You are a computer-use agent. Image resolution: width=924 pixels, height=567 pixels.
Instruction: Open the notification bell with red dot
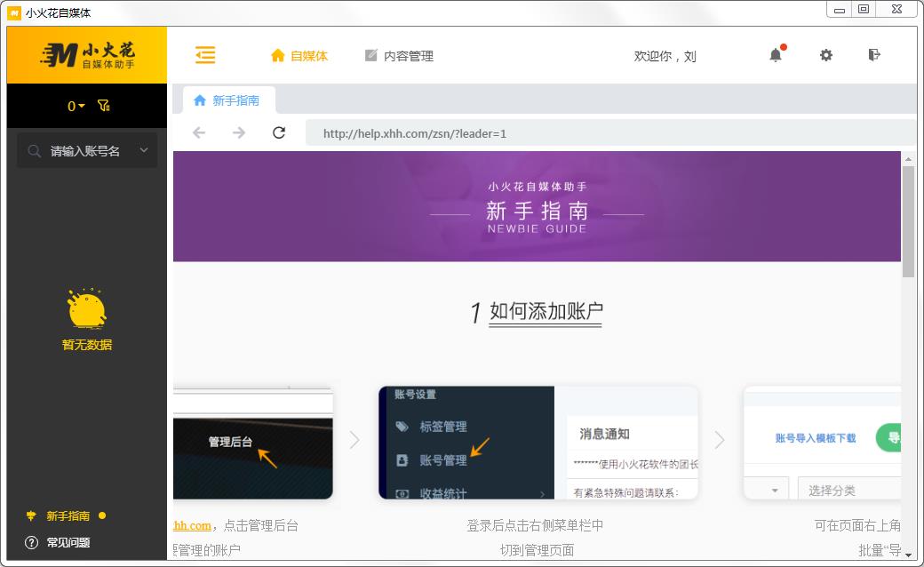pyautogui.click(x=774, y=55)
